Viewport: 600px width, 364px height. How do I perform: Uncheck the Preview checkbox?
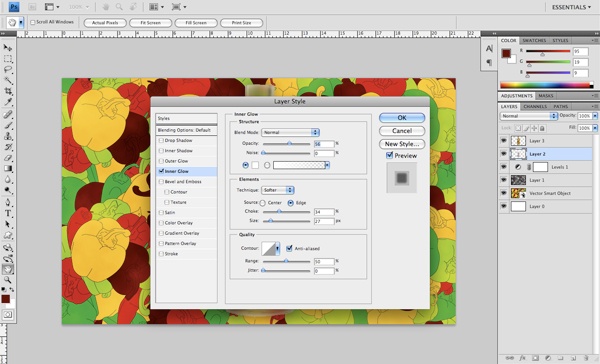(x=390, y=155)
